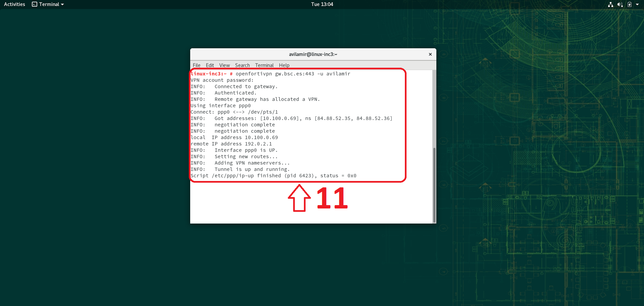The height and width of the screenshot is (306, 644).
Task: Open the Search menu
Action: click(242, 65)
